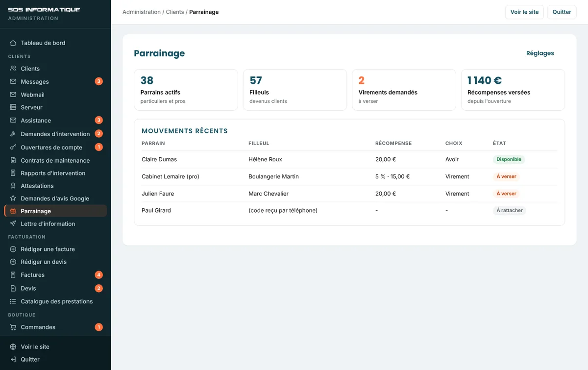Click the Voir le site header button

click(x=524, y=12)
